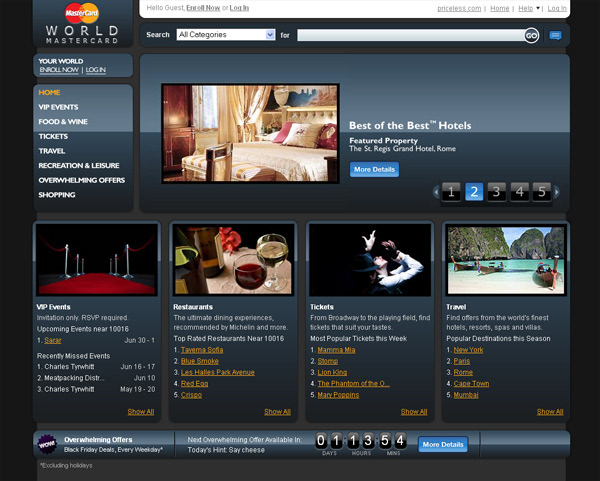Open the Mumbai destination link

466,395
